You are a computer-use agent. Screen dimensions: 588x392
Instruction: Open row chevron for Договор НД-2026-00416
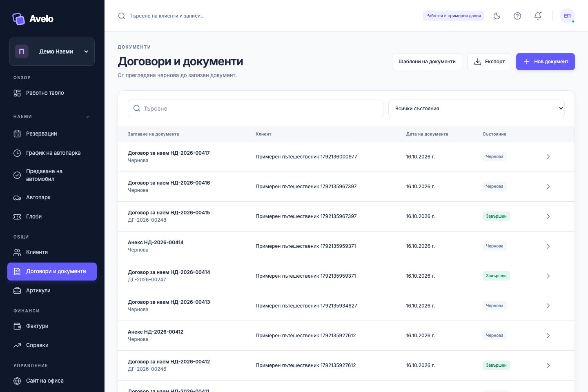click(x=548, y=187)
